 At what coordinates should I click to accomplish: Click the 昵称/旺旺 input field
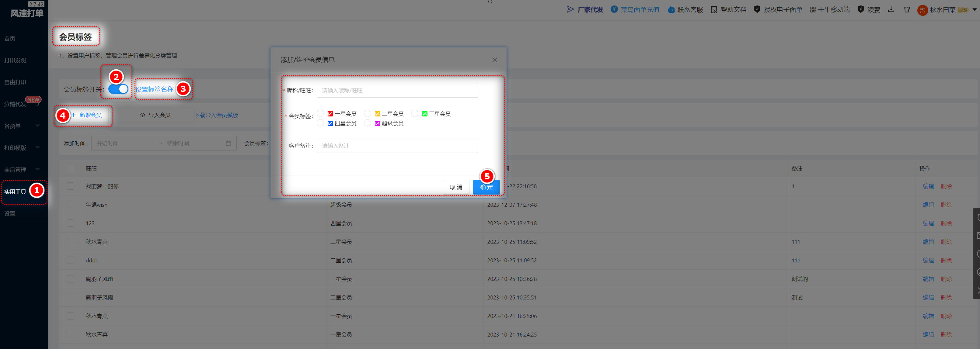coord(397,91)
